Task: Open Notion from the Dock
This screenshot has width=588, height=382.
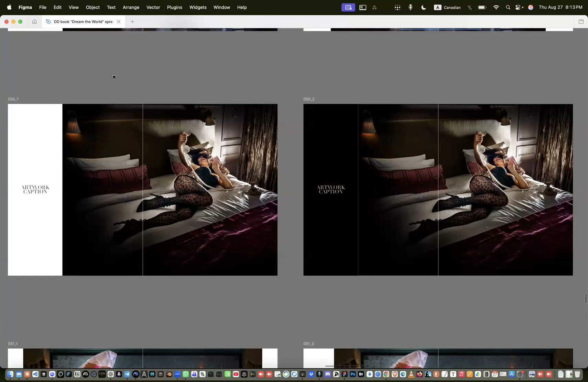Action: pos(77,374)
